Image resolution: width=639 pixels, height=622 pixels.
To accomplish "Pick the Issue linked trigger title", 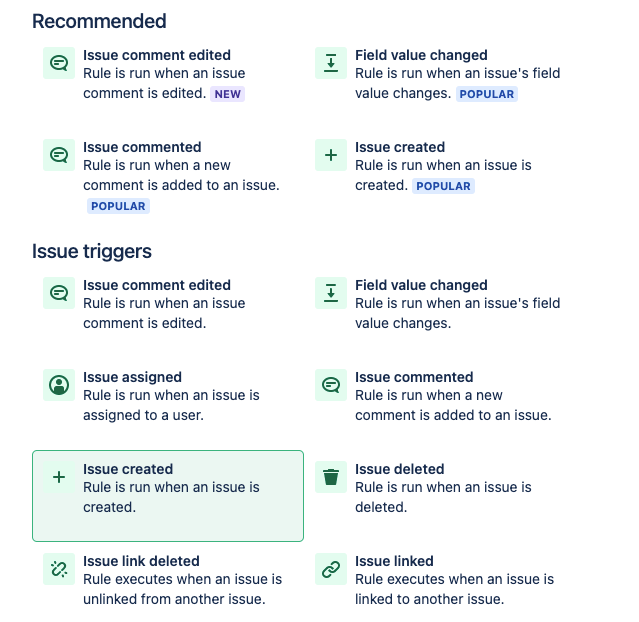I will pos(394,561).
